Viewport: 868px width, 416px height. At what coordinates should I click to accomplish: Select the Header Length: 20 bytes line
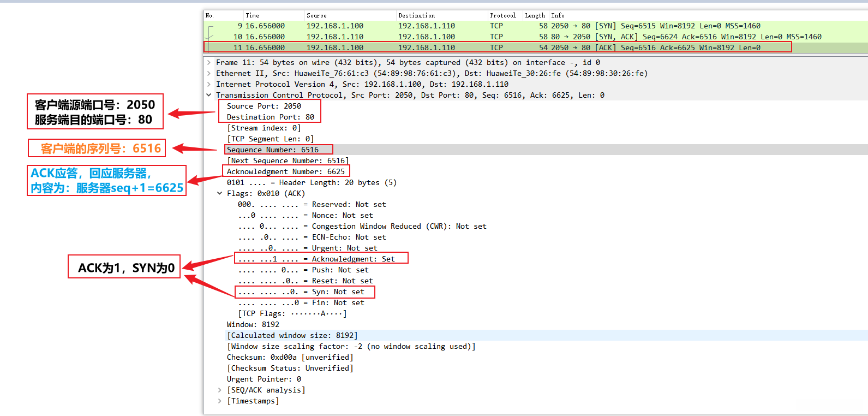[312, 183]
